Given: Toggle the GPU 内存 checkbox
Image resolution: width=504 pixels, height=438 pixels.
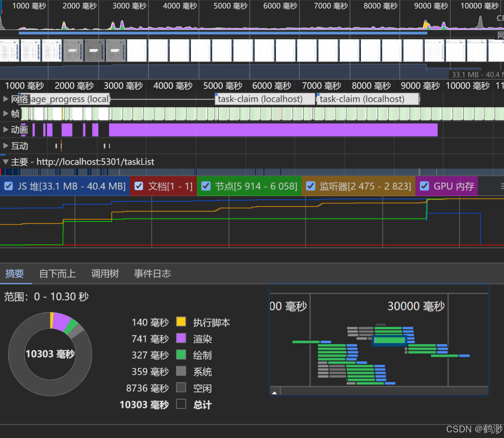Looking at the screenshot, I should point(424,186).
